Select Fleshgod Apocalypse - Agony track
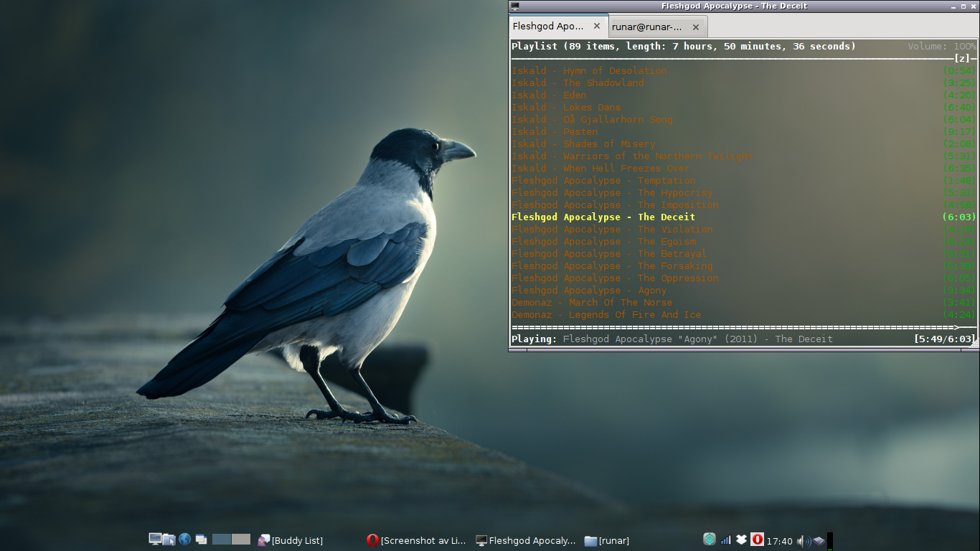Image resolution: width=980 pixels, height=551 pixels. click(x=589, y=290)
